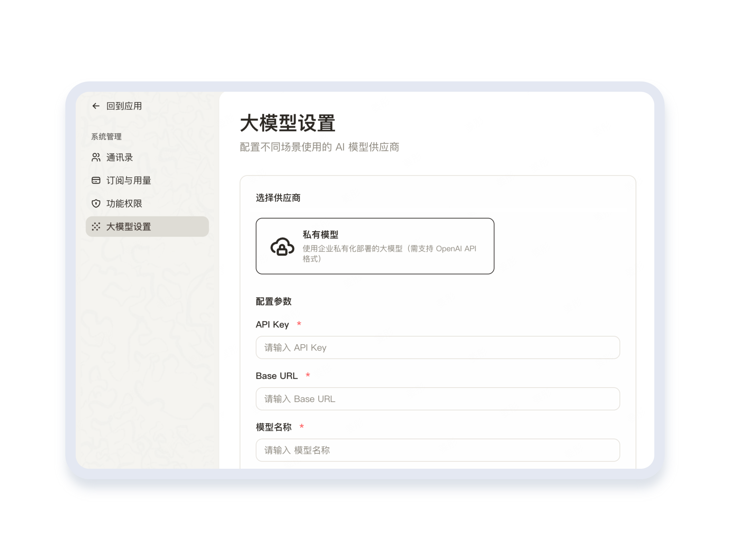The width and height of the screenshot is (730, 560).
Task: Focus the Base URL input field
Action: (438, 399)
